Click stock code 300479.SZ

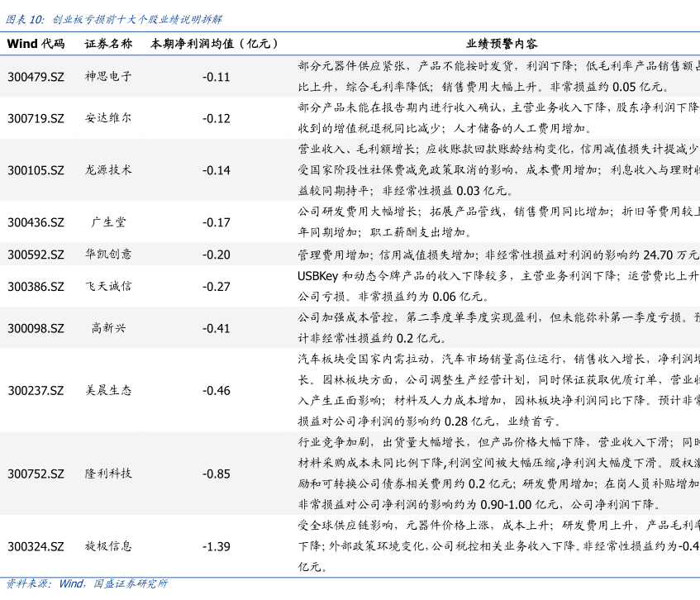click(36, 77)
